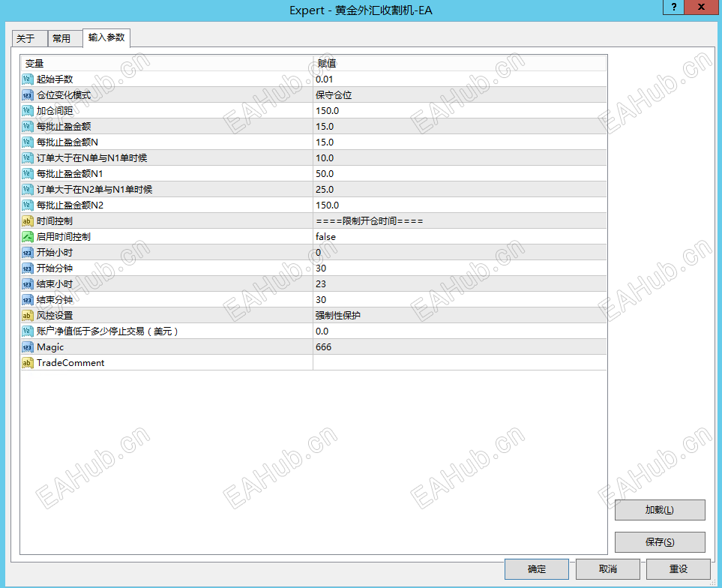
Task: Edit the 每批止盈金额N1 value 50.0
Action: click(460, 173)
